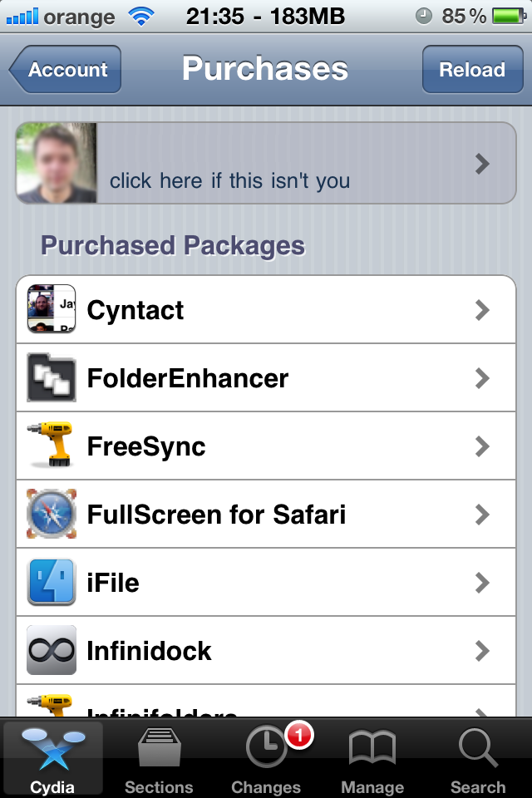The image size is (532, 798).
Task: Select the FreeSync drill icon
Action: pos(52,445)
